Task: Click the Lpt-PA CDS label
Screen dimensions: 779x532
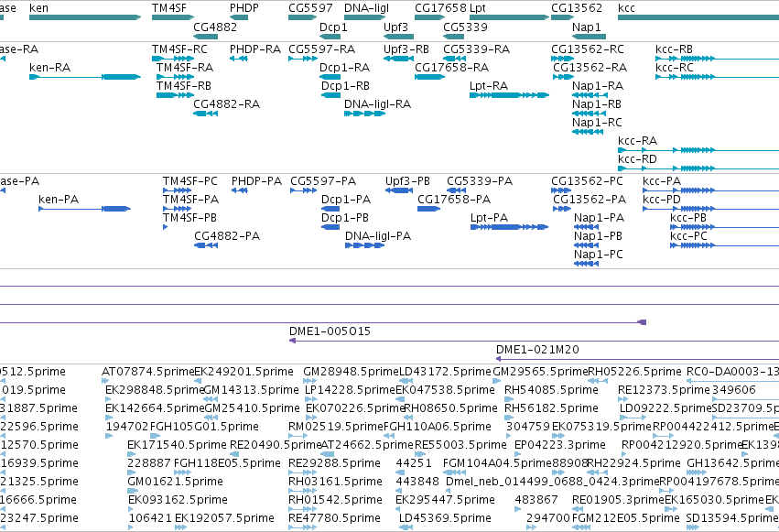Action: point(490,218)
